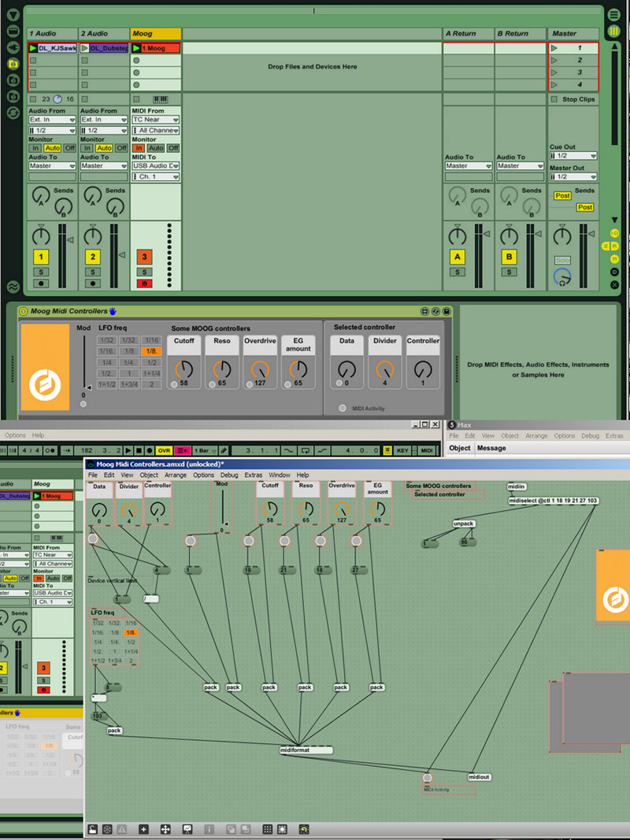
Task: Toggle the grid icon in Max bottom toolbar
Action: coord(268,829)
